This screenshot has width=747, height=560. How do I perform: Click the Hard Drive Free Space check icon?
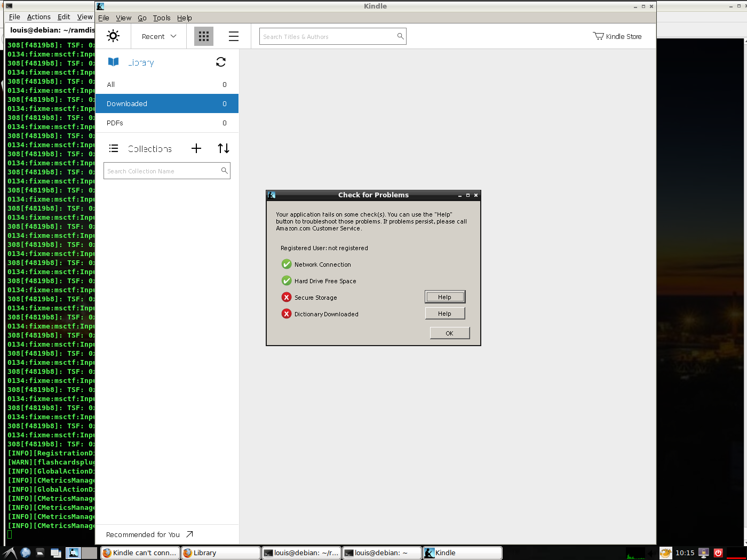coord(287,281)
